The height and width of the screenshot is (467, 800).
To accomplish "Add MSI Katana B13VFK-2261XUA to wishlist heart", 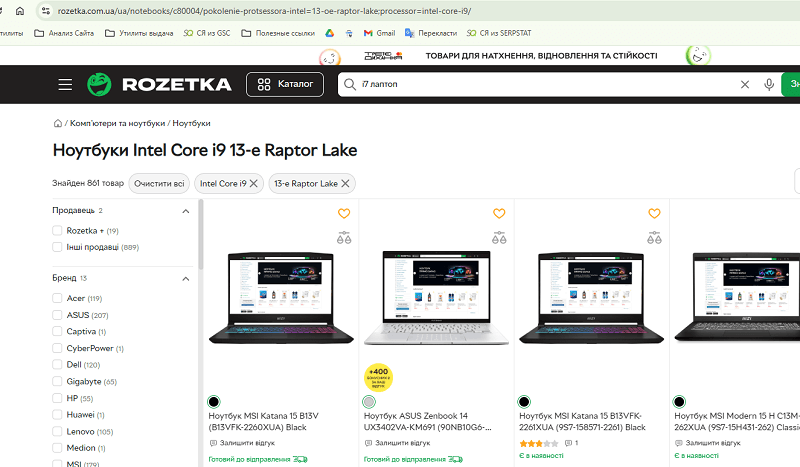I will coord(654,213).
